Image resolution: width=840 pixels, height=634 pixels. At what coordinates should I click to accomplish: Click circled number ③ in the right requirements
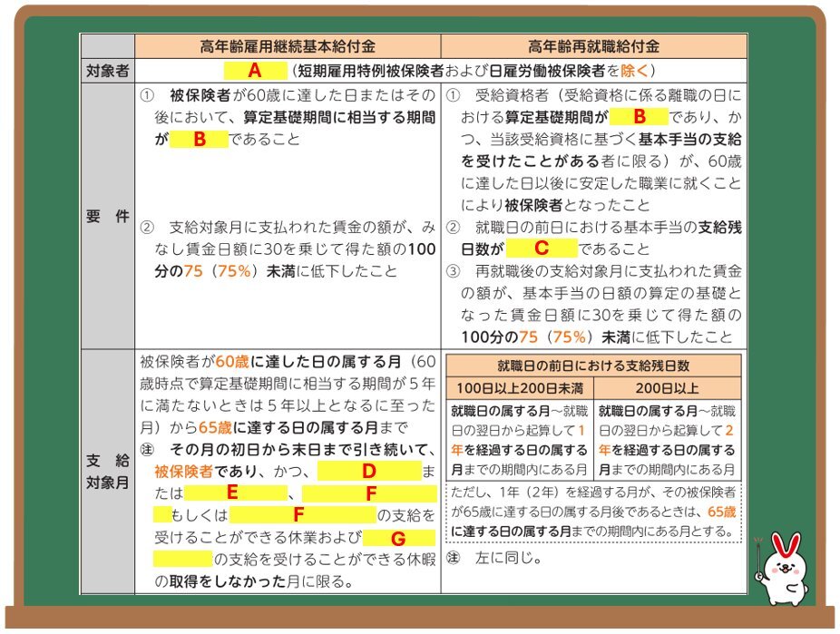point(455,270)
